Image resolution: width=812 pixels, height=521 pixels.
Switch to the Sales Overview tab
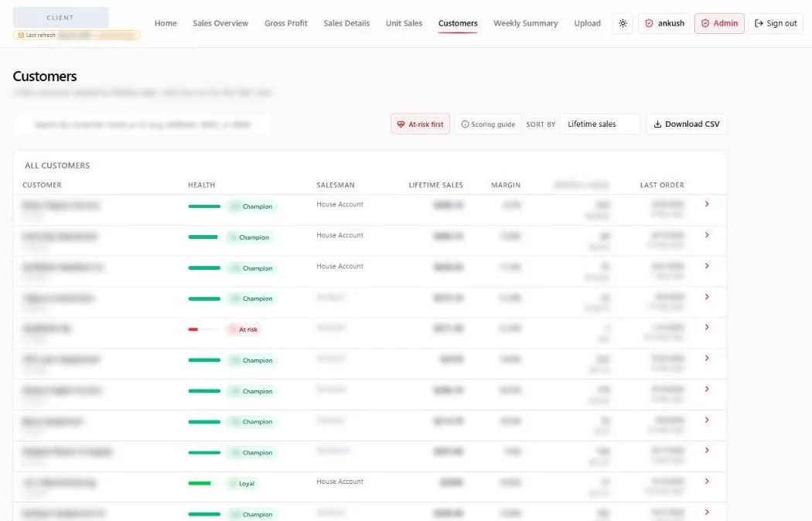(220, 23)
